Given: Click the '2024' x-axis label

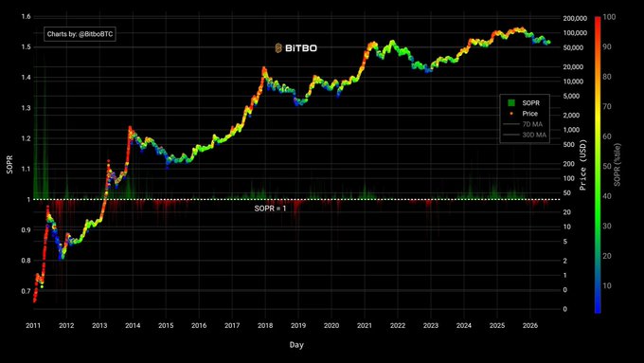Looking at the screenshot, I should click(464, 326).
